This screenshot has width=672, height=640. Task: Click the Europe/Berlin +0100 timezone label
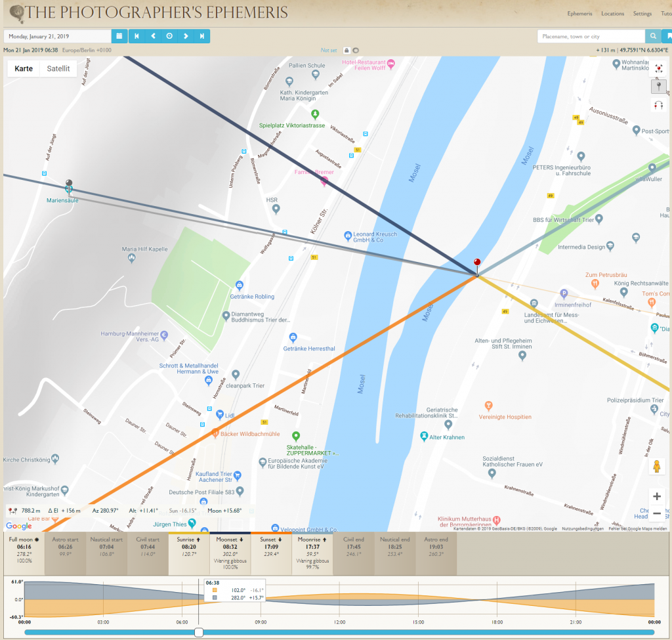point(87,50)
